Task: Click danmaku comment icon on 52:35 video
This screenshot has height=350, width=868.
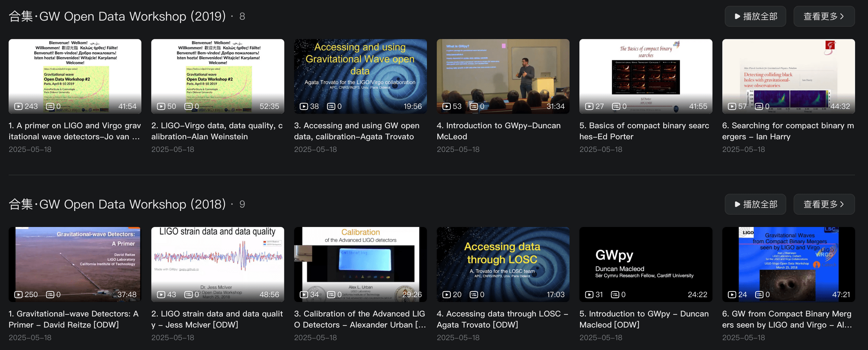Action: pyautogui.click(x=189, y=106)
